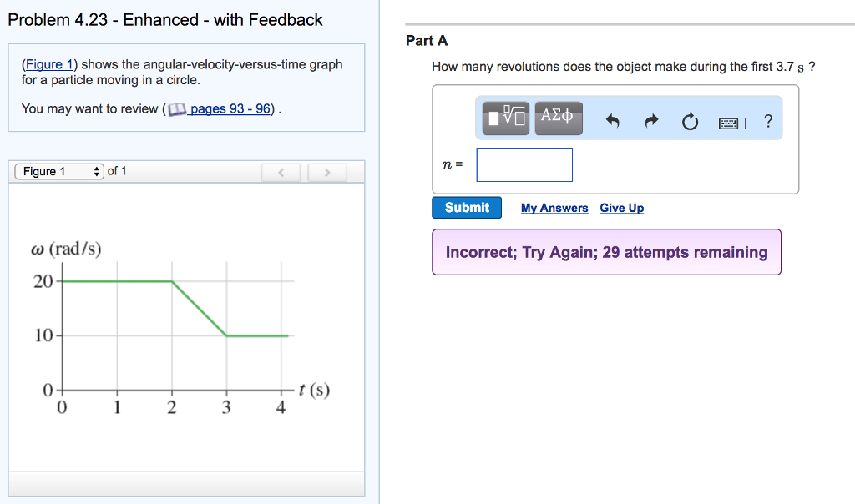Open the My Answers link

[554, 209]
